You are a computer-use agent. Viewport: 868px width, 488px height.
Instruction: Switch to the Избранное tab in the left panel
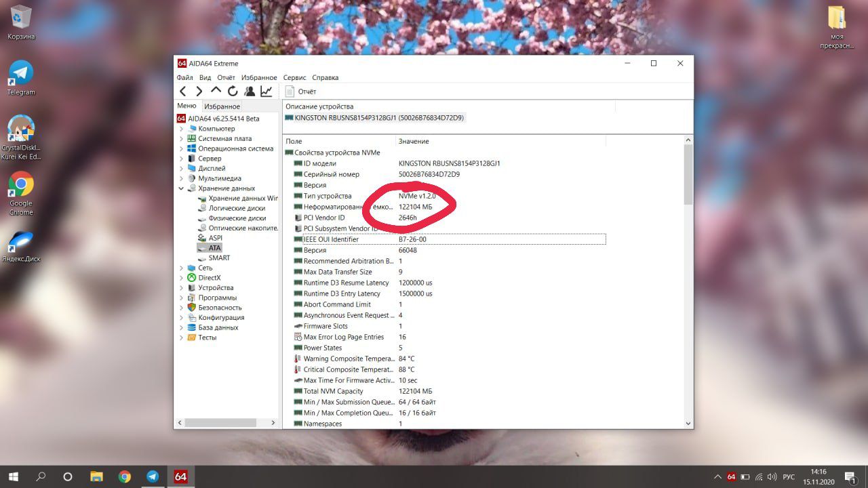[x=222, y=106]
